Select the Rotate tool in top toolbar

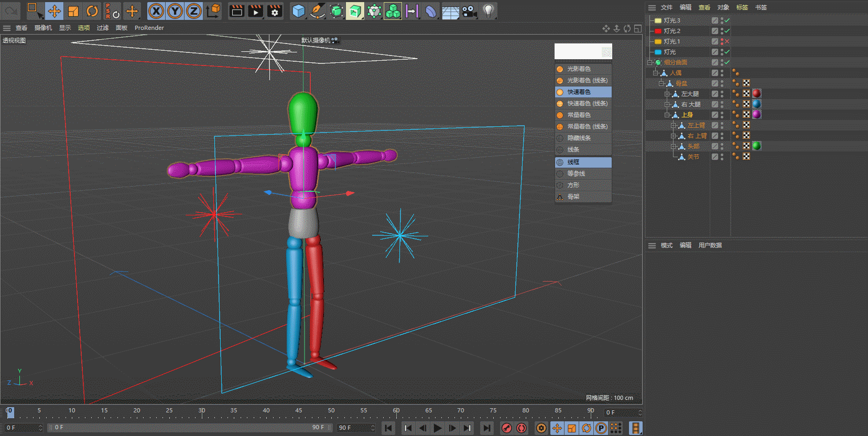[x=92, y=11]
